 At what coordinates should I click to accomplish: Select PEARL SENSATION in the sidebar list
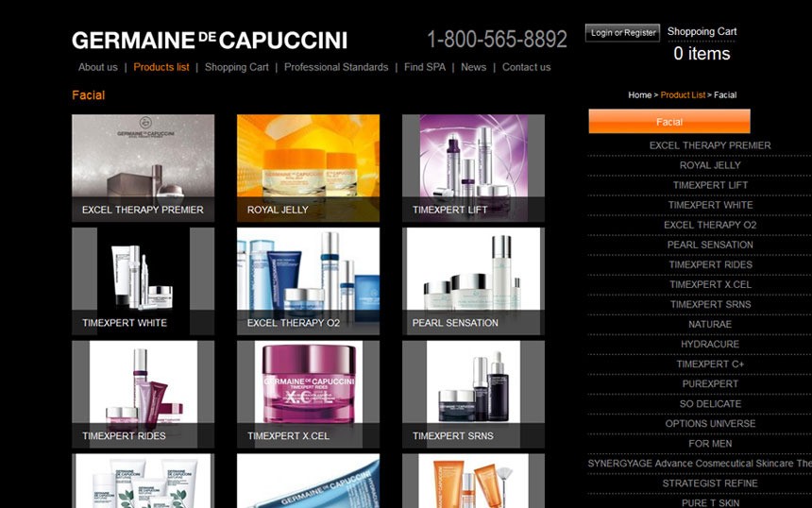pyautogui.click(x=710, y=245)
